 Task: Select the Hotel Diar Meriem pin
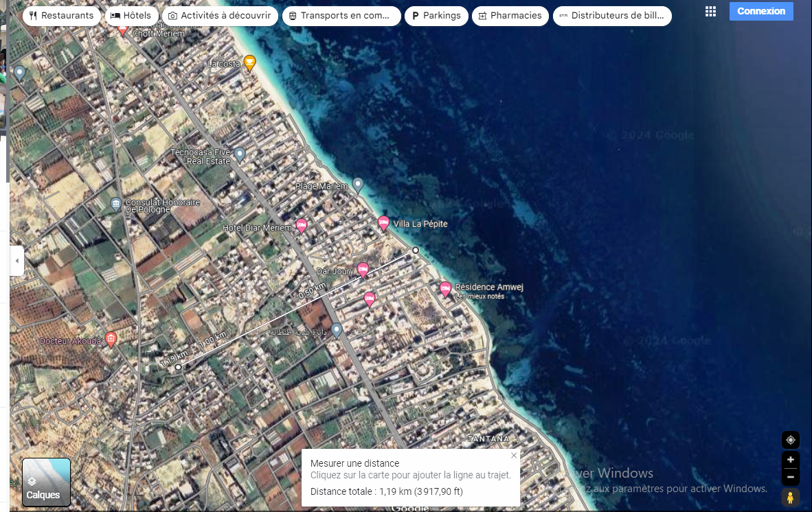click(x=301, y=226)
